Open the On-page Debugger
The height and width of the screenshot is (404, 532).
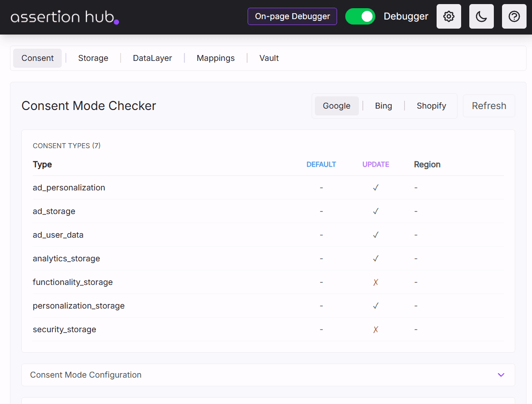(x=292, y=16)
